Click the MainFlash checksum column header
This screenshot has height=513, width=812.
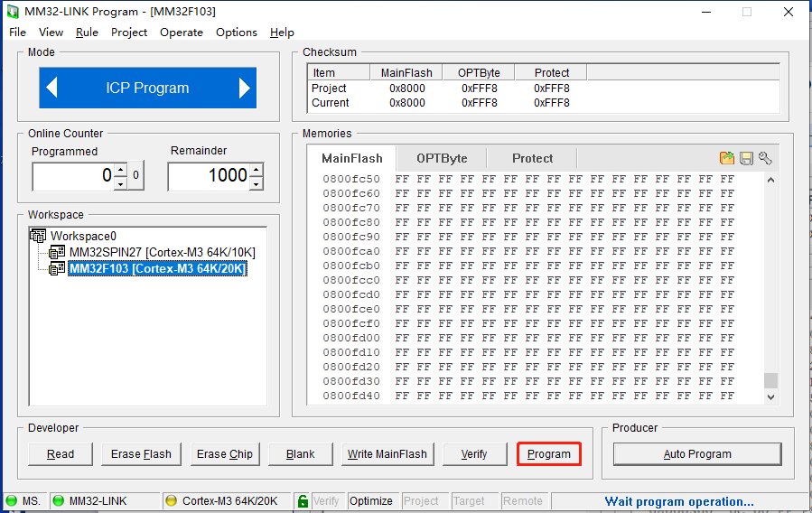[x=406, y=73]
